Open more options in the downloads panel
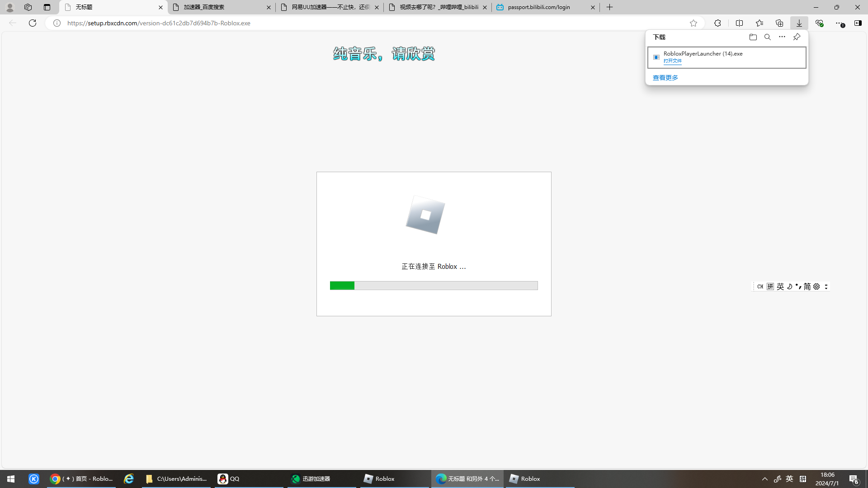The width and height of the screenshot is (868, 488). click(x=782, y=37)
